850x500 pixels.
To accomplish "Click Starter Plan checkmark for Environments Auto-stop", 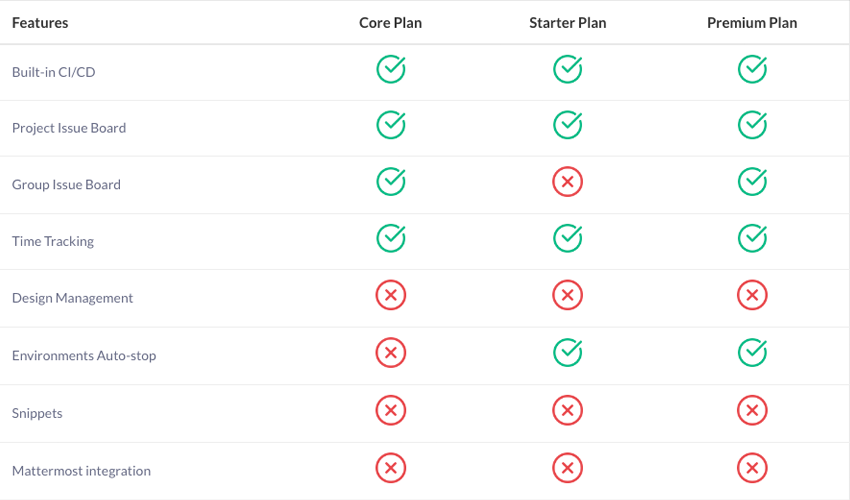I will tap(568, 352).
